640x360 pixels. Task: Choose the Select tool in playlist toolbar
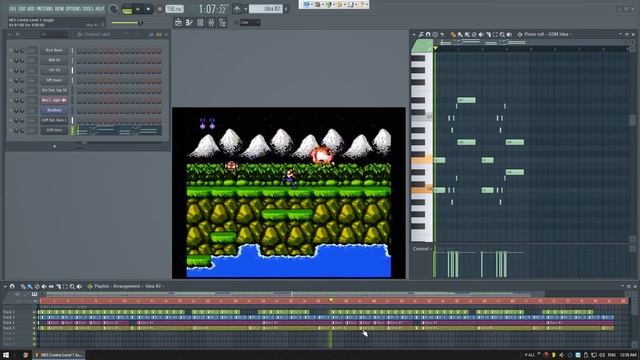[x=65, y=287]
